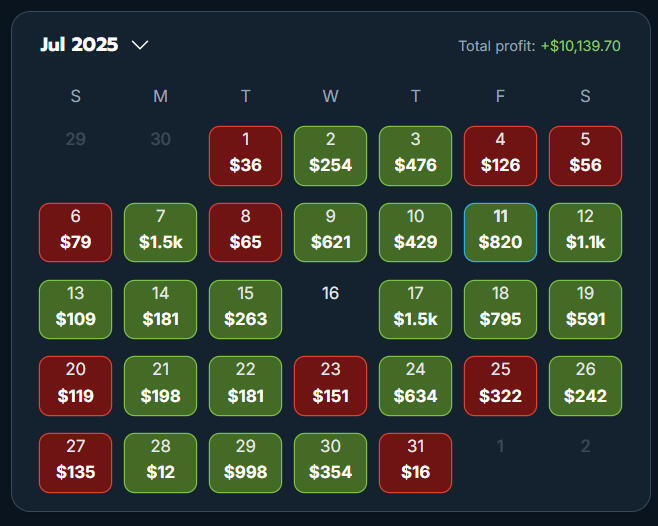Select July 28 with $12 profit
This screenshot has width=658, height=526.
tap(160, 462)
